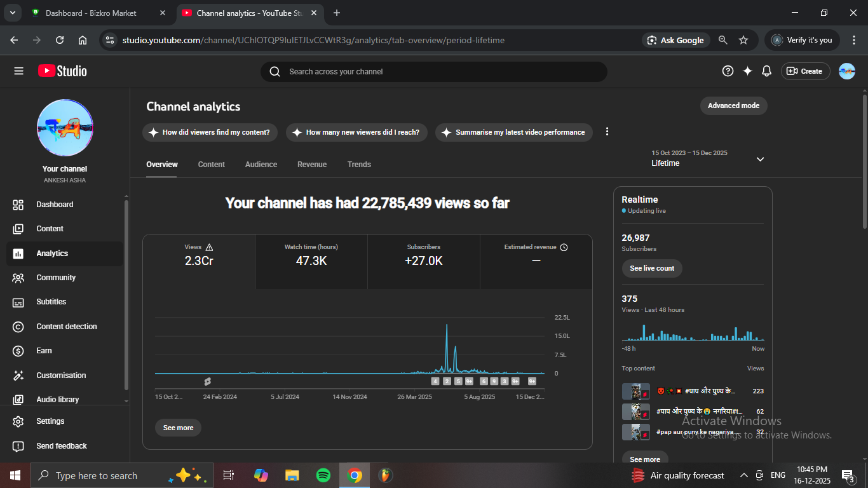Open the three-dot more options menu
Screen dimensions: 868x488
click(x=607, y=132)
